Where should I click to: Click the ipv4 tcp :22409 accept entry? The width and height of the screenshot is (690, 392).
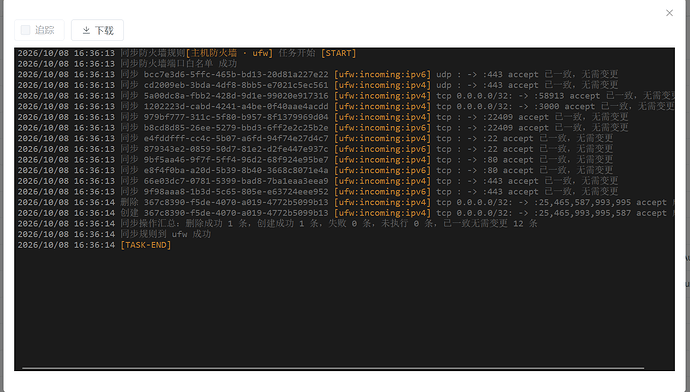click(516, 117)
